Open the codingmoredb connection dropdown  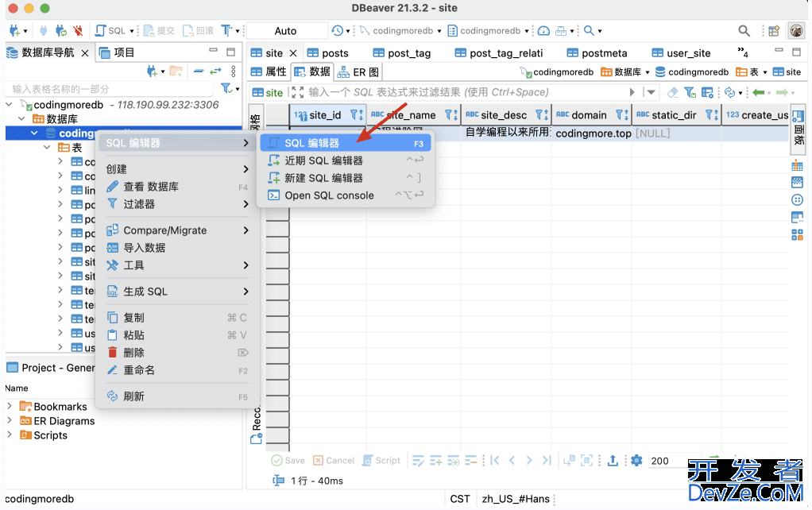coord(400,30)
